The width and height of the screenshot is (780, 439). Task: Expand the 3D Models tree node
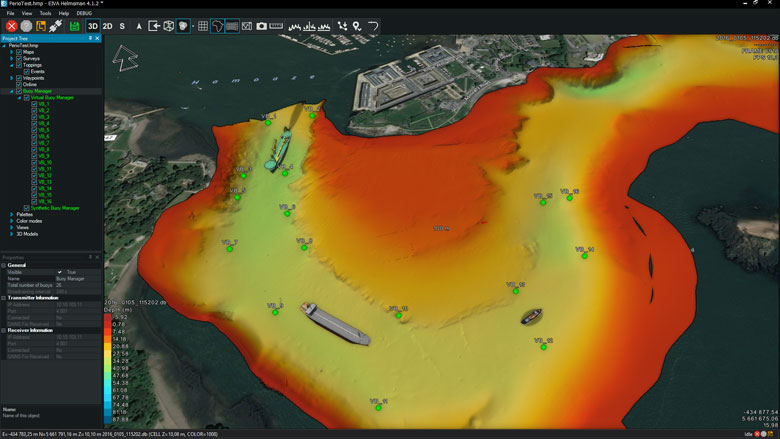[12, 234]
